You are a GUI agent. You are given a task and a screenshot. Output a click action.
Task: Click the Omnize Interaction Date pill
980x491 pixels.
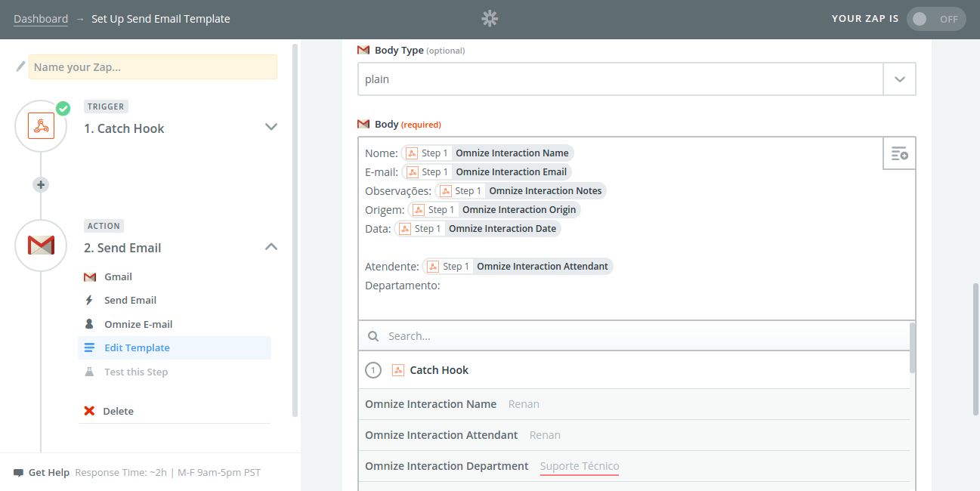pyautogui.click(x=478, y=228)
